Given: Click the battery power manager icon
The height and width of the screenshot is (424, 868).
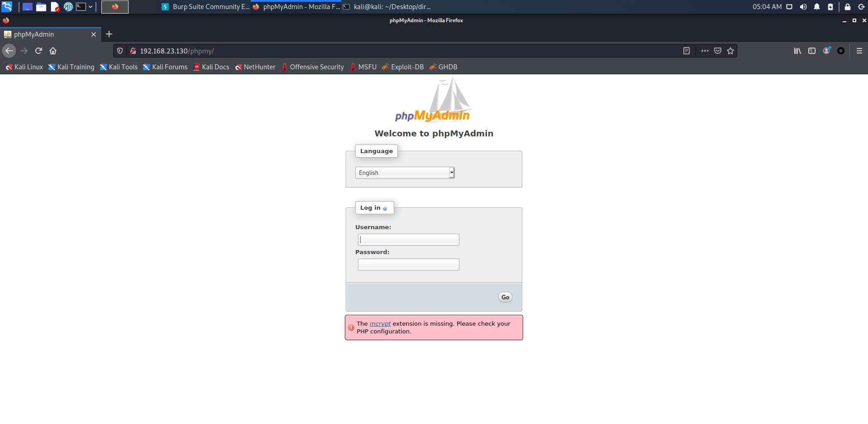Looking at the screenshot, I should pos(830,7).
